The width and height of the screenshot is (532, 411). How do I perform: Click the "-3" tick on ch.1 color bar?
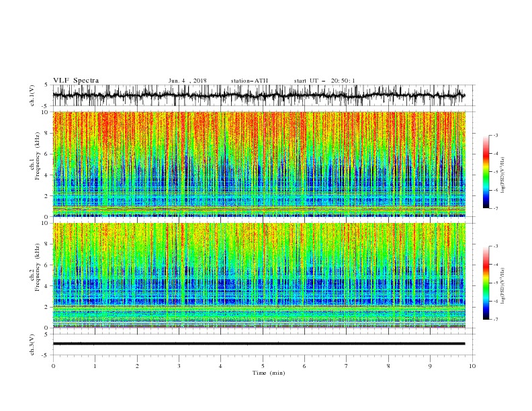pos(495,135)
